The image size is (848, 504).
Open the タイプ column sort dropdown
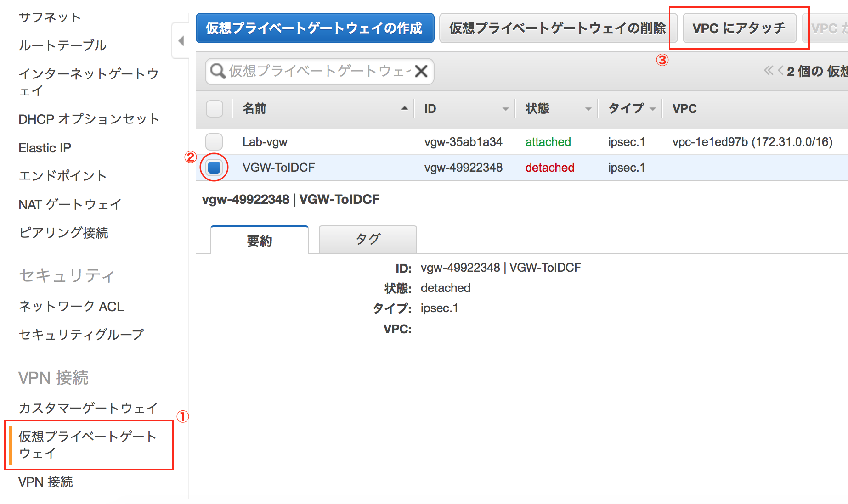tap(654, 109)
